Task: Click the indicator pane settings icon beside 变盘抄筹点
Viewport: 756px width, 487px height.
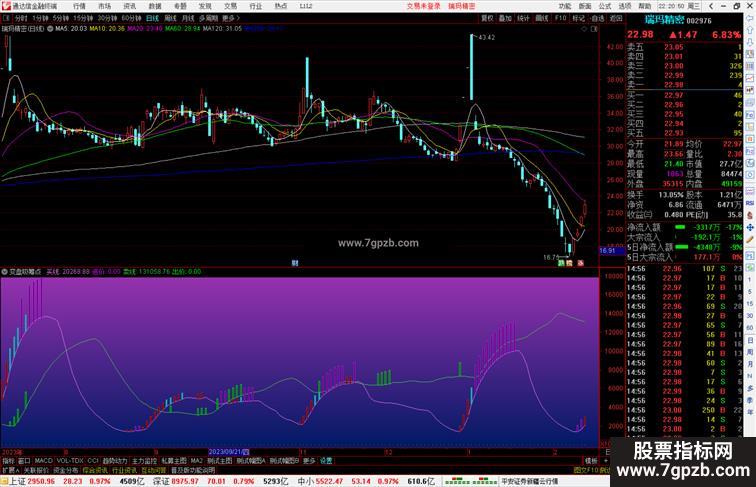Action: (4, 272)
